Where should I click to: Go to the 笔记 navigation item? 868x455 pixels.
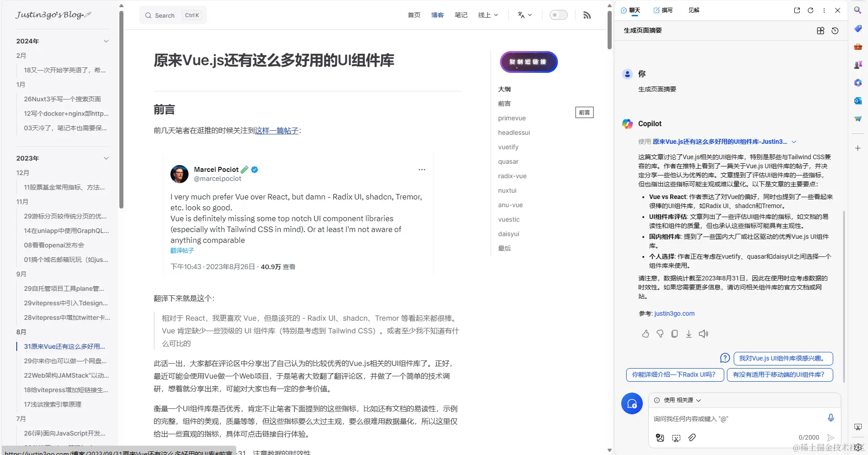click(x=461, y=15)
